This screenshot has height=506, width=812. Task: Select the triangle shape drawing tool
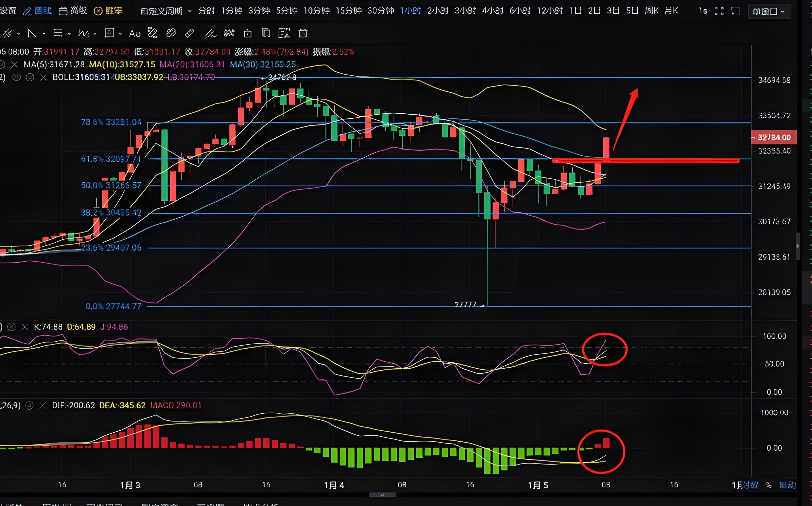[x=32, y=33]
